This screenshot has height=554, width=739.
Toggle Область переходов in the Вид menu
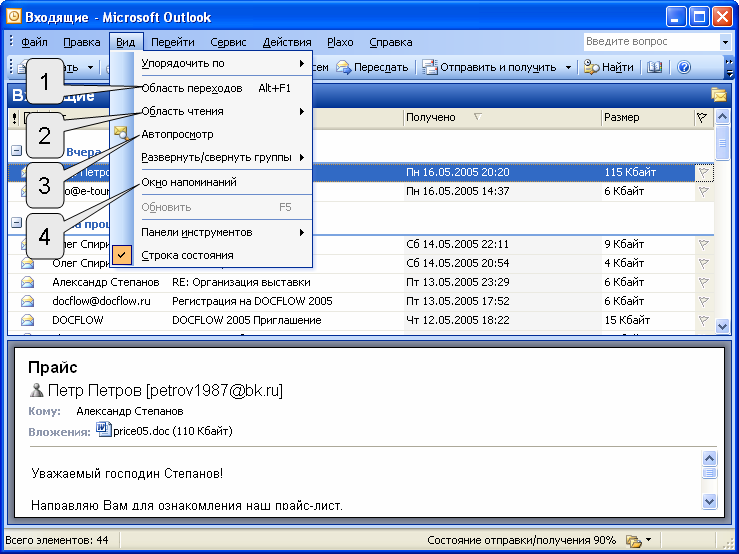tap(223, 88)
